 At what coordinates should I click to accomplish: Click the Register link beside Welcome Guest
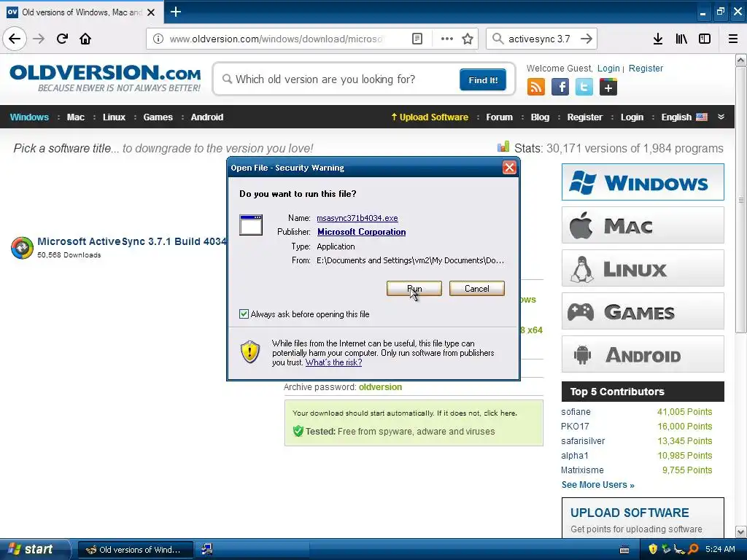646,68
